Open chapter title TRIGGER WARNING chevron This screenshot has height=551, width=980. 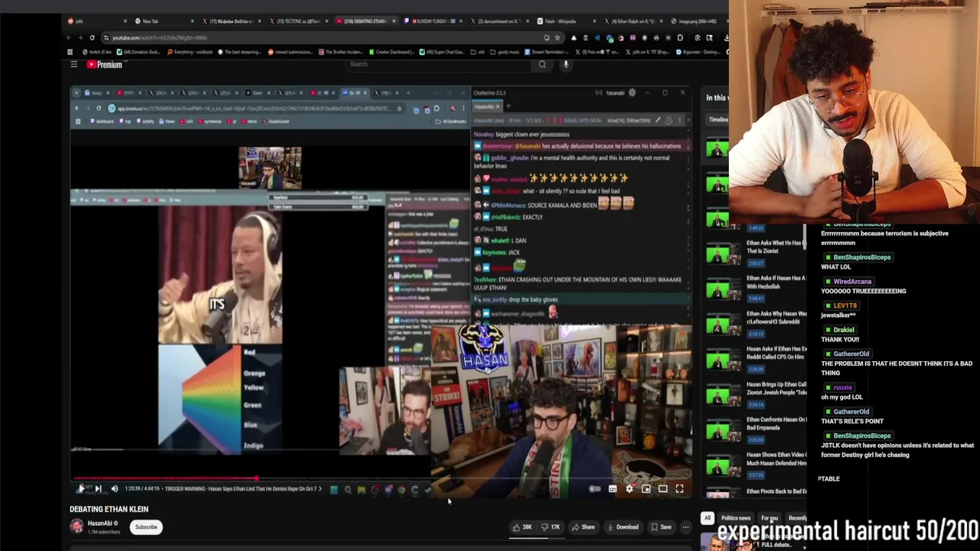(x=320, y=488)
